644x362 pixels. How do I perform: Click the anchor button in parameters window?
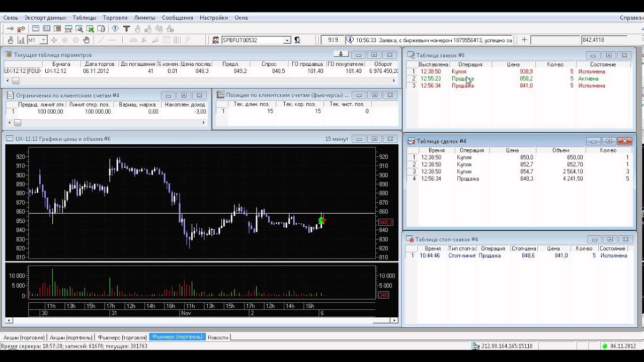pyautogui.click(x=341, y=54)
